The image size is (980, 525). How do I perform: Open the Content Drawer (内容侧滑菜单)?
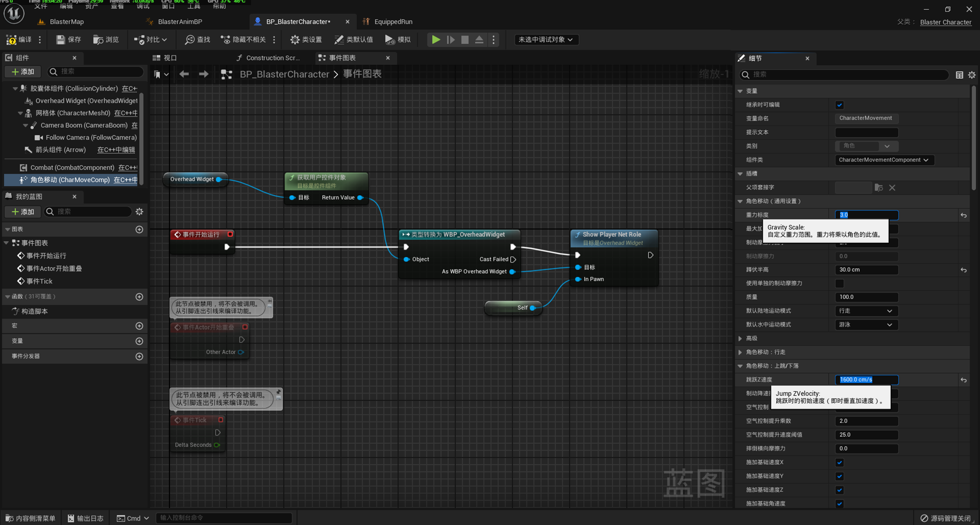point(30,518)
